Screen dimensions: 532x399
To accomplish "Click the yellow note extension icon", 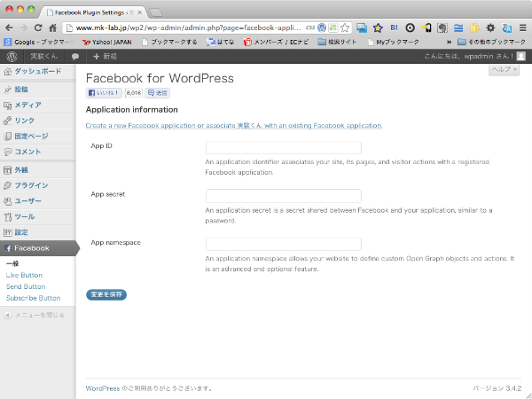I will click(474, 27).
